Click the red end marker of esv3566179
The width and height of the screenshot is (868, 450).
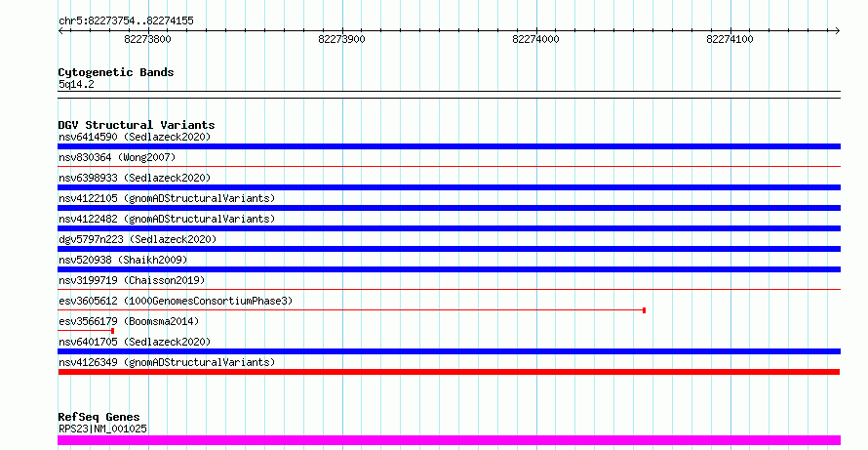[113, 331]
